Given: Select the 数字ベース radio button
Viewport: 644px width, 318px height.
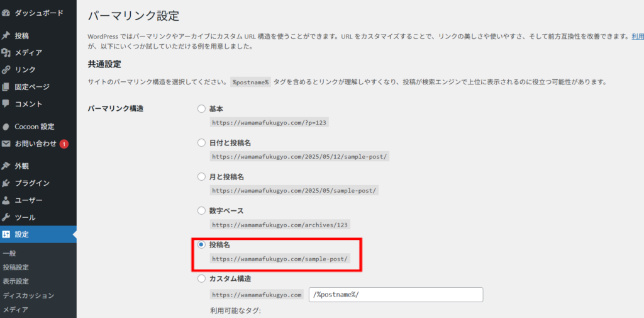Looking at the screenshot, I should [201, 210].
